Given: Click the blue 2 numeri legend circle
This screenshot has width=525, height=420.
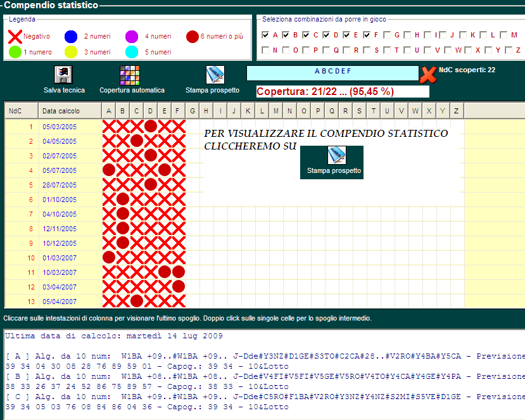Looking at the screenshot, I should coord(71,37).
